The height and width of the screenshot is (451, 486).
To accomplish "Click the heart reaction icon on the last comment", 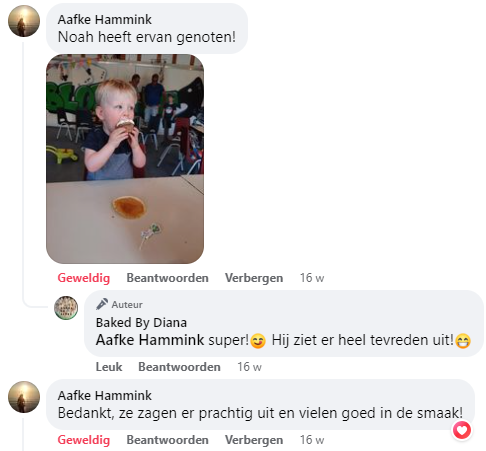I will 462,430.
